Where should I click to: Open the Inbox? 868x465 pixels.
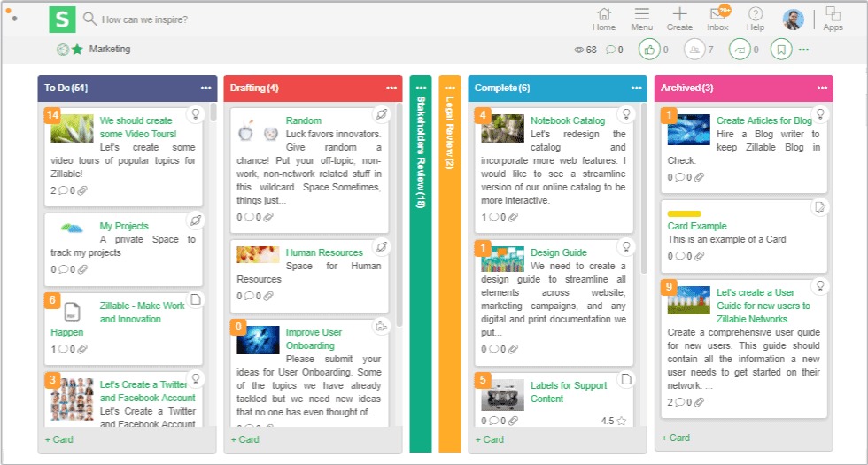pos(718,19)
